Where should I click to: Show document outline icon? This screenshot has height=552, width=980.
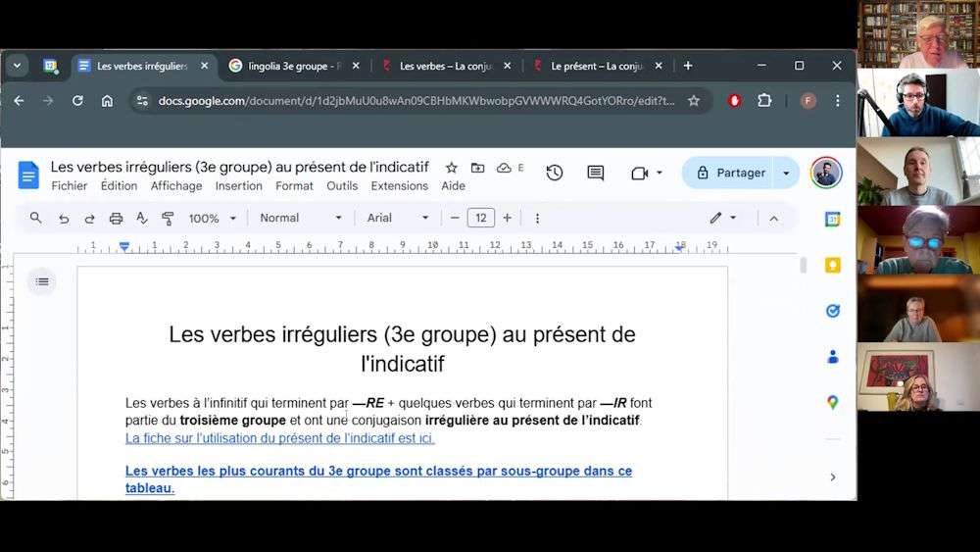pos(42,281)
